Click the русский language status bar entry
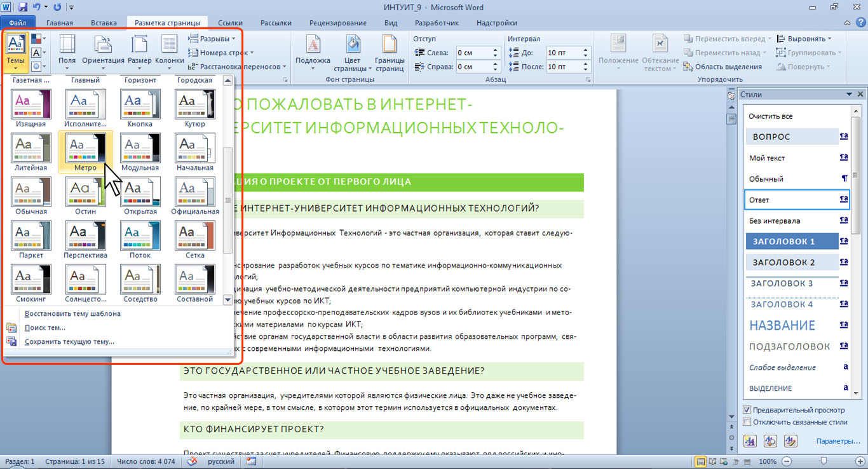Image resolution: width=868 pixels, height=469 pixels. point(221,461)
